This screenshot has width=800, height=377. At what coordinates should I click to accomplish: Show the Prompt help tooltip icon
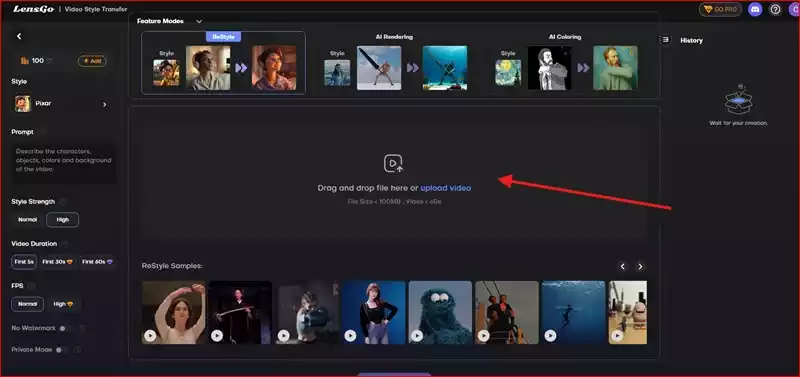tap(43, 132)
